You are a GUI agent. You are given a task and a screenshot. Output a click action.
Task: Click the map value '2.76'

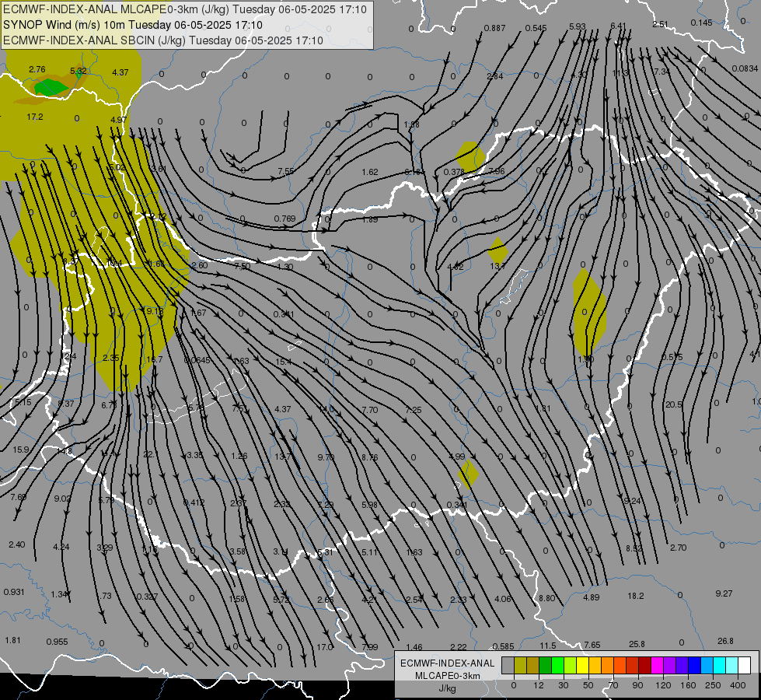point(37,69)
